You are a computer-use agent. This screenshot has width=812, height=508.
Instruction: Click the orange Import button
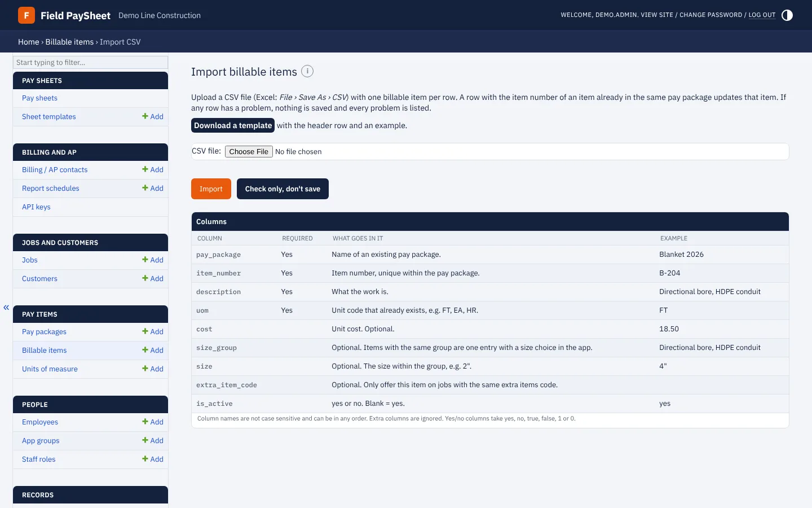(x=211, y=189)
